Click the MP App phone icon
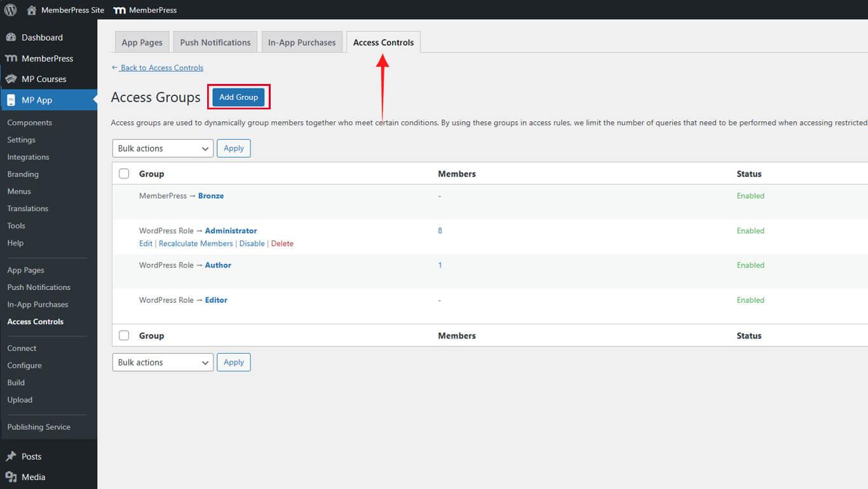 pos(11,100)
